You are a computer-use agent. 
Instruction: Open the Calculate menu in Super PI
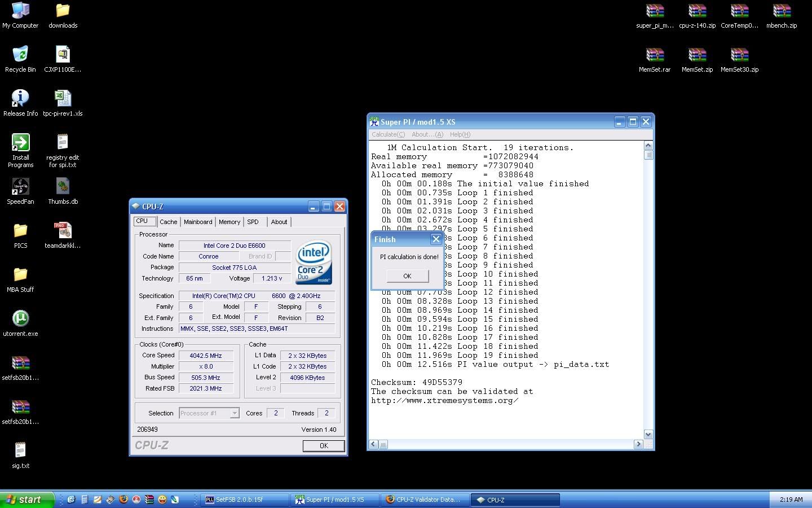388,134
